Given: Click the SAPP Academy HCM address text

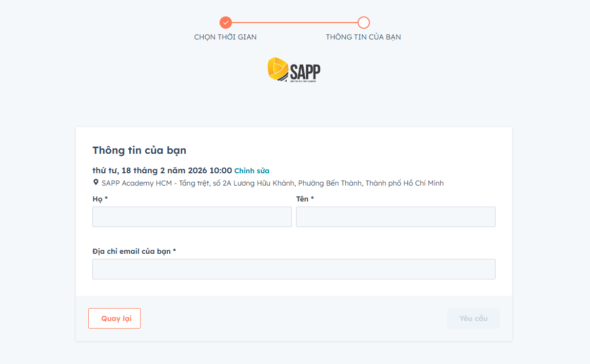Looking at the screenshot, I should pyautogui.click(x=272, y=183).
